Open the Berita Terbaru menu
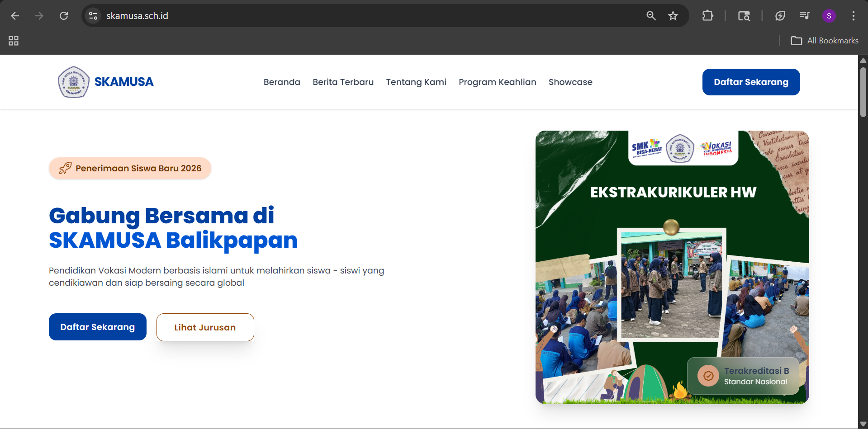Screen dimensions: 868x429 343,82
